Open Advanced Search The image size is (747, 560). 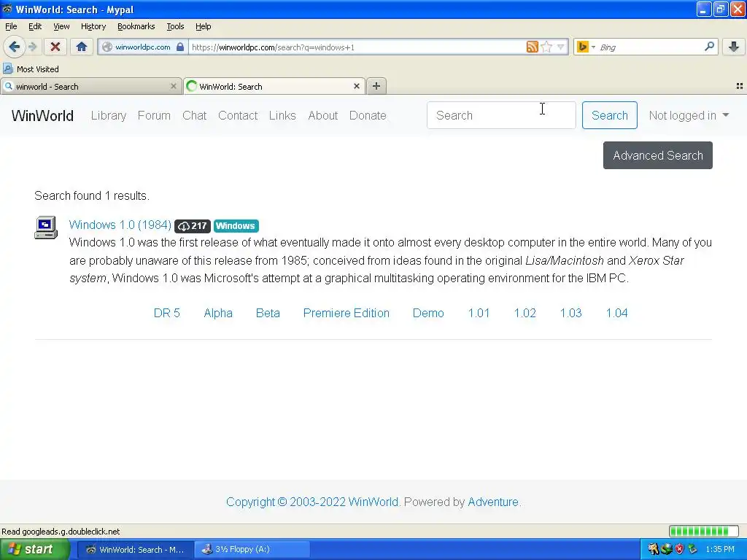click(657, 155)
